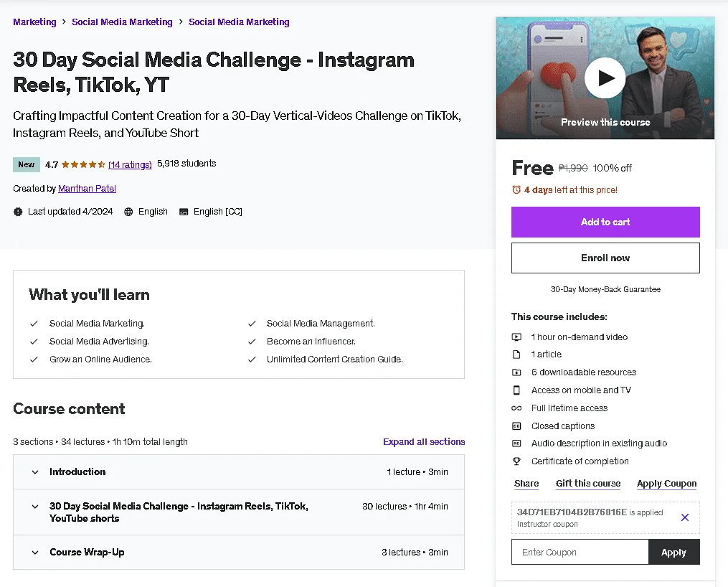728x587 pixels.
Task: Click the CC icon beside Closed captions
Action: 516,426
